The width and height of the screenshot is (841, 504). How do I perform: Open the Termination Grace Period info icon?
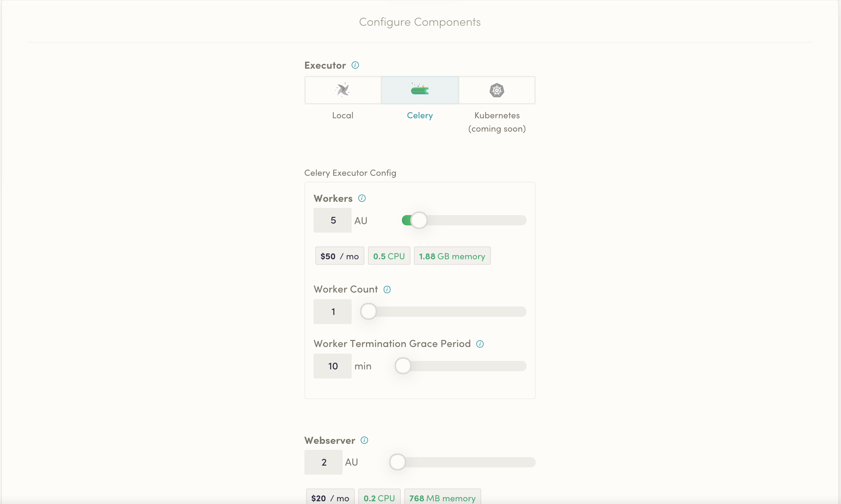pos(480,344)
